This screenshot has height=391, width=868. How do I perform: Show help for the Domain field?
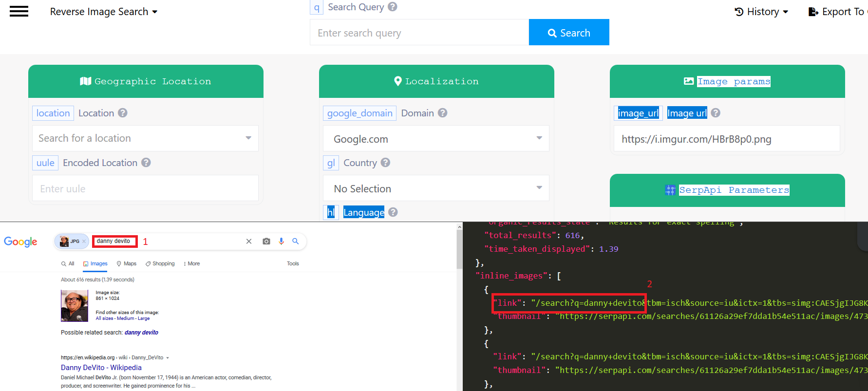tap(442, 113)
